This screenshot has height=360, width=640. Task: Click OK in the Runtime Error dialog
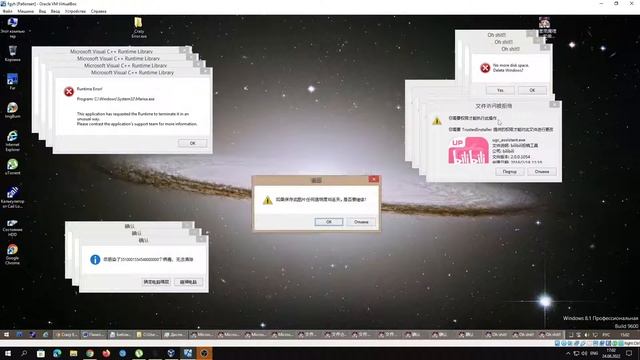(192, 143)
